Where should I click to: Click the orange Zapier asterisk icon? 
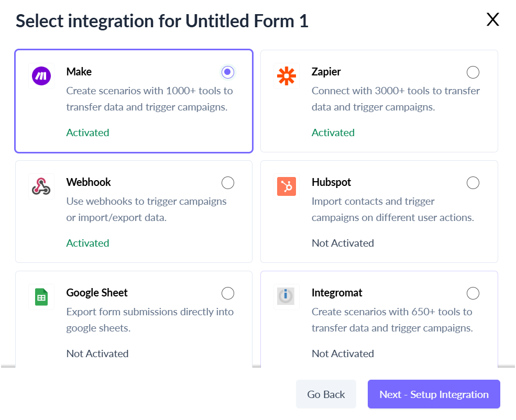[287, 76]
